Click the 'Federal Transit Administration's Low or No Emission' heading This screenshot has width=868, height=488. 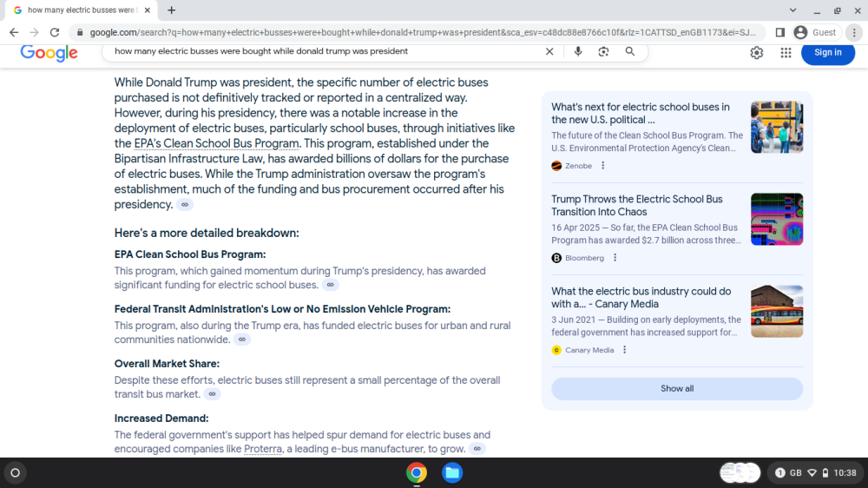tap(282, 309)
